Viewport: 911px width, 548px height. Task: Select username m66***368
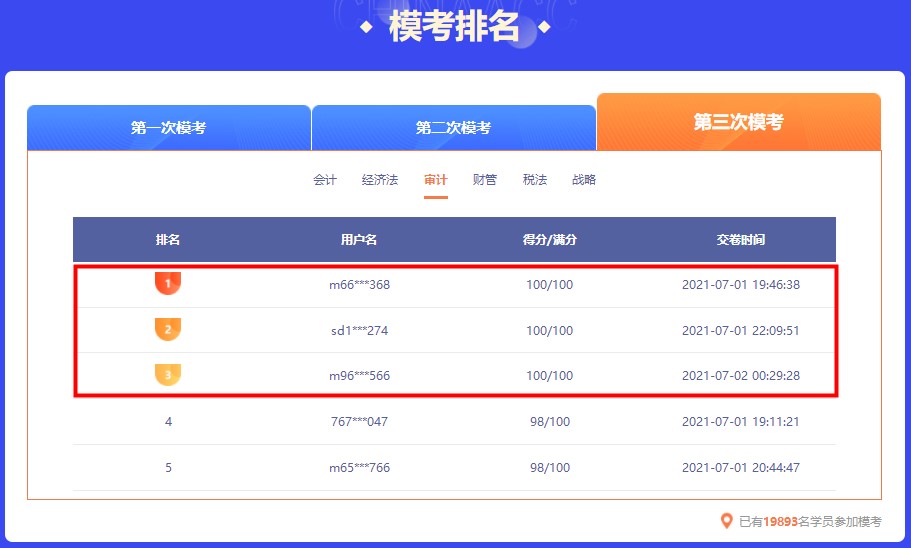click(x=360, y=285)
